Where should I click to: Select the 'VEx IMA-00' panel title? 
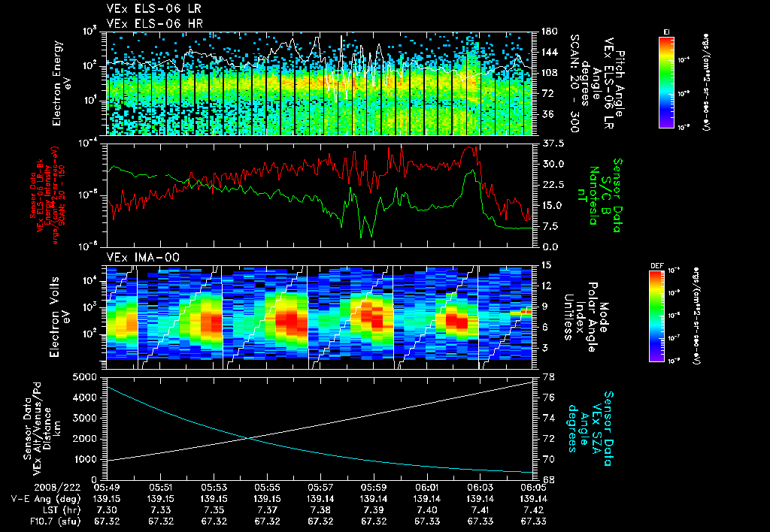pyautogui.click(x=143, y=257)
